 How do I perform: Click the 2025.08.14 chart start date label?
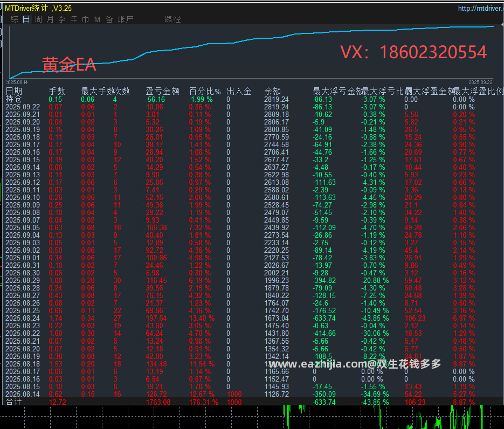tap(17, 82)
